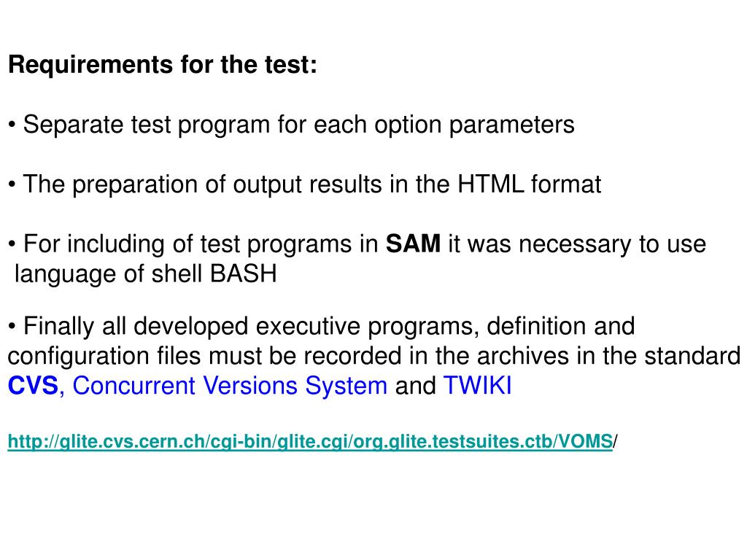The image size is (747, 560).
Task: Click the language of shell BASH line
Action: click(146, 274)
